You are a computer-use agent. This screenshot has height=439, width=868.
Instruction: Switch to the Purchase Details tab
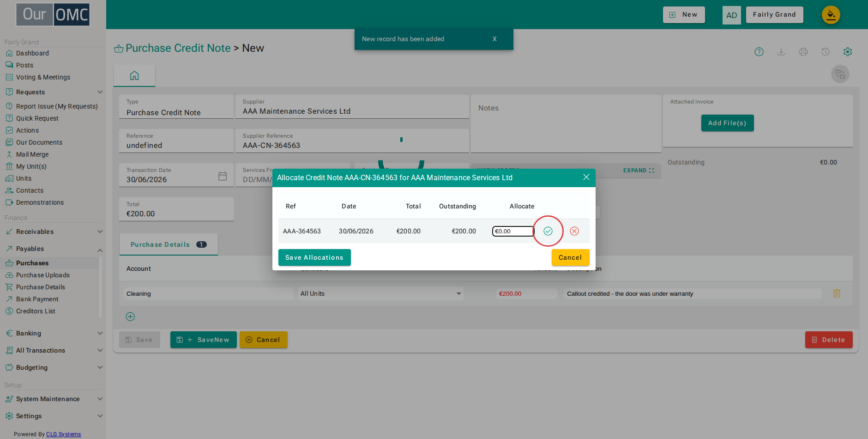[x=169, y=244]
